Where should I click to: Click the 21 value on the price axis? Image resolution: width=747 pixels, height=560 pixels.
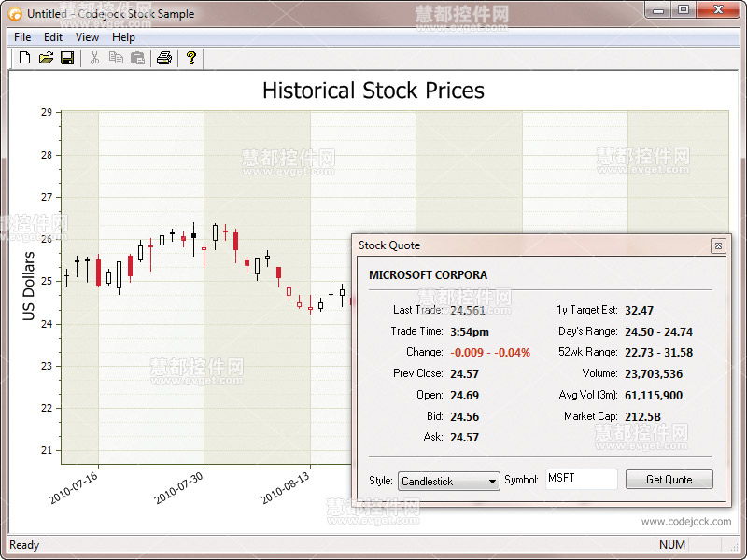point(46,450)
